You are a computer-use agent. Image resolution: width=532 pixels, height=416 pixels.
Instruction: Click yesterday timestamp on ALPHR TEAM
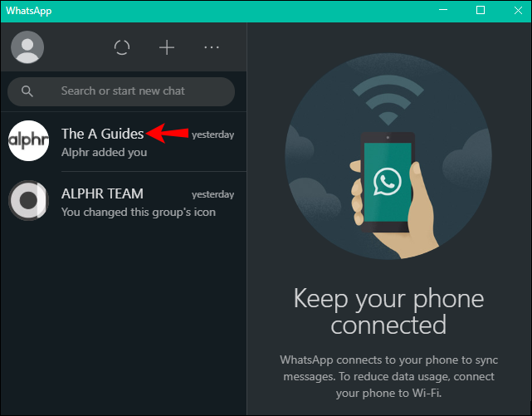point(212,194)
